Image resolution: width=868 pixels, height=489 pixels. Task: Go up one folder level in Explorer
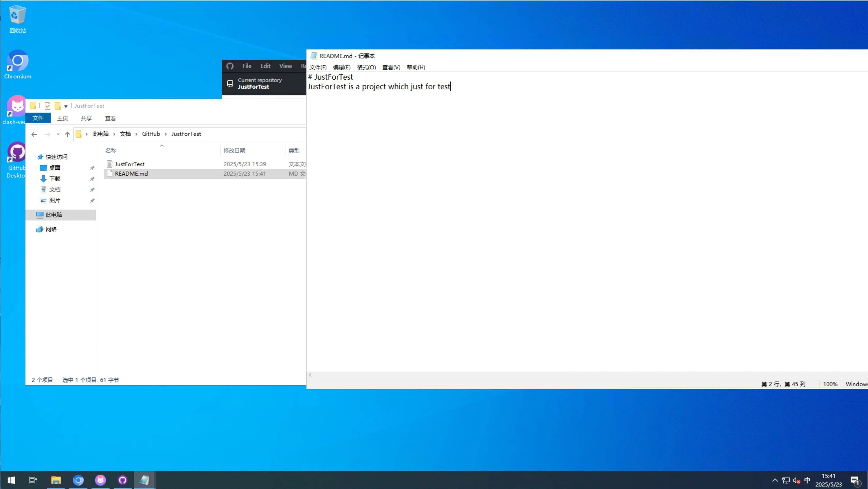pyautogui.click(x=67, y=134)
